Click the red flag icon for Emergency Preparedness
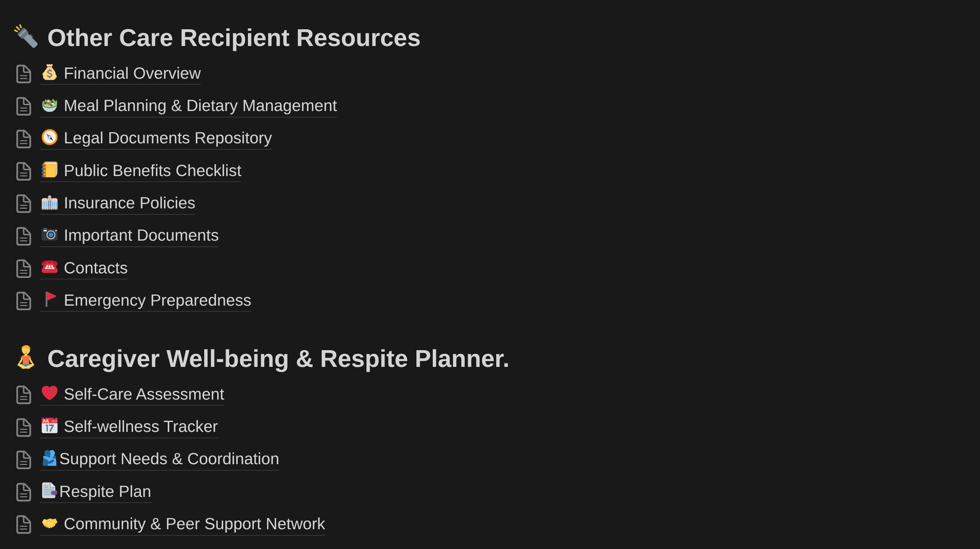The width and height of the screenshot is (980, 549). point(49,300)
